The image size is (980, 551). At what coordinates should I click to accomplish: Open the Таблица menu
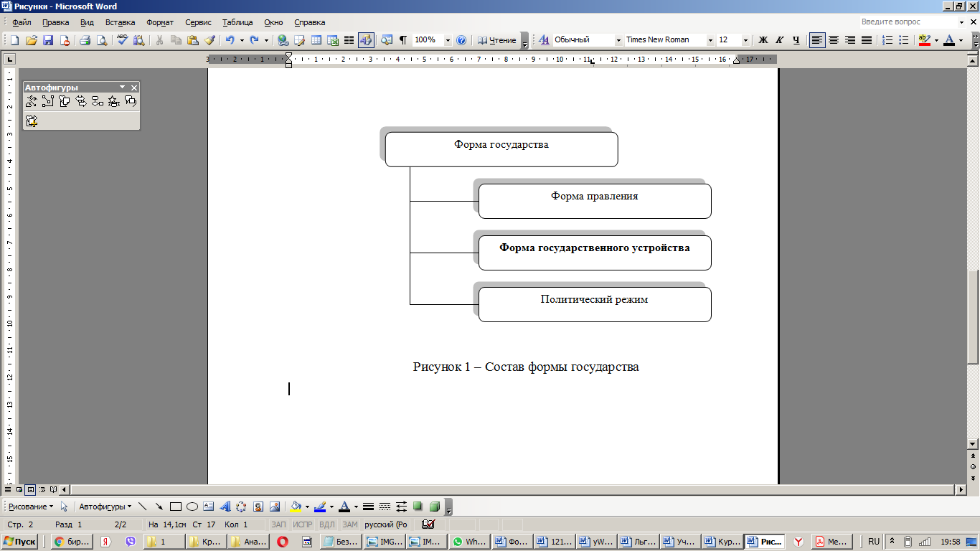[x=237, y=22]
